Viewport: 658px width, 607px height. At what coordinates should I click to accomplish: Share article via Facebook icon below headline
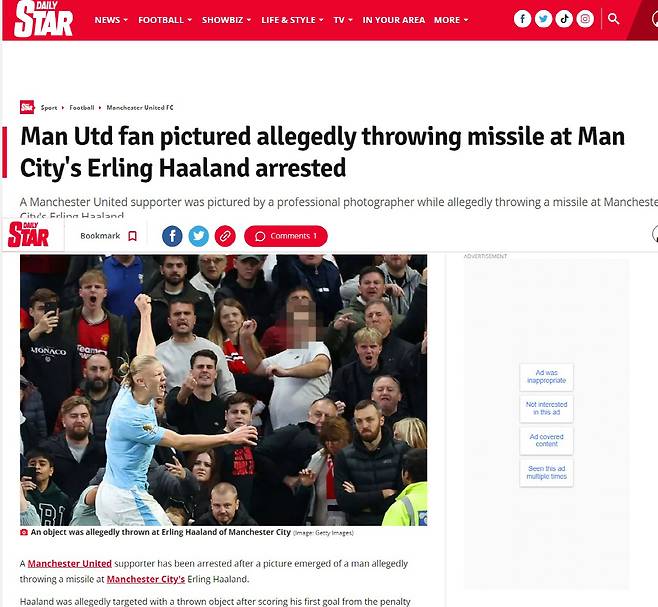[x=172, y=236]
